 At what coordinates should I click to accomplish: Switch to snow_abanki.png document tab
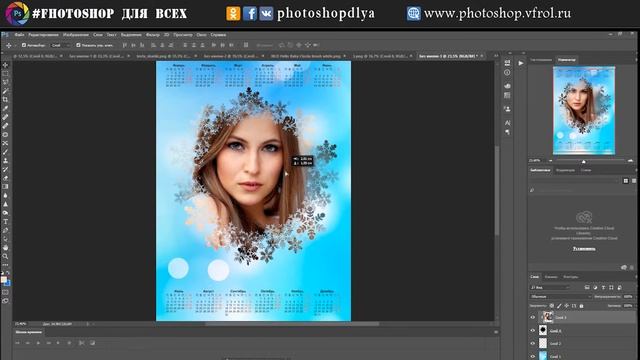click(x=163, y=56)
